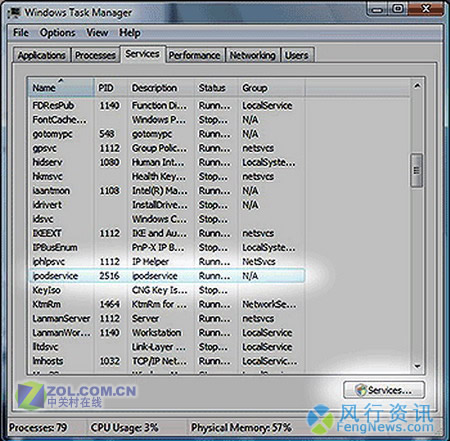The image size is (450, 441).
Task: Select the KeyIso service row
Action: pos(166,290)
